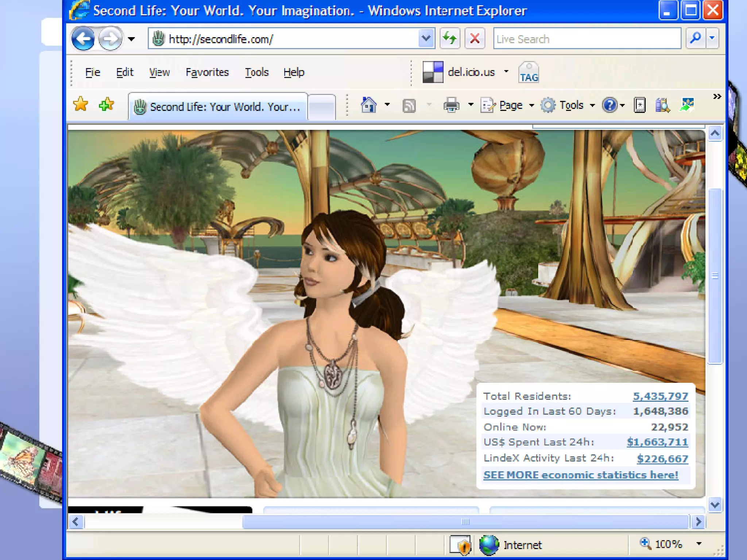Click the del.icio.us TAG icon
The width and height of the screenshot is (747, 560).
click(x=529, y=73)
